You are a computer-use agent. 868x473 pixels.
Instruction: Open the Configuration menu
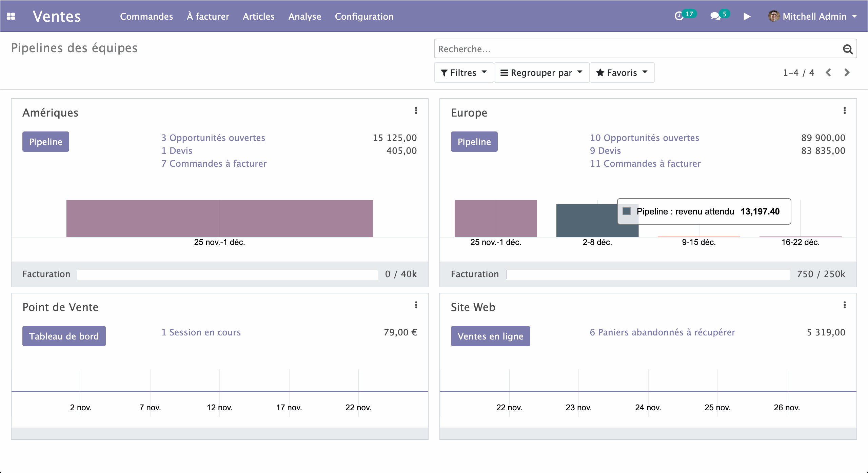(364, 16)
